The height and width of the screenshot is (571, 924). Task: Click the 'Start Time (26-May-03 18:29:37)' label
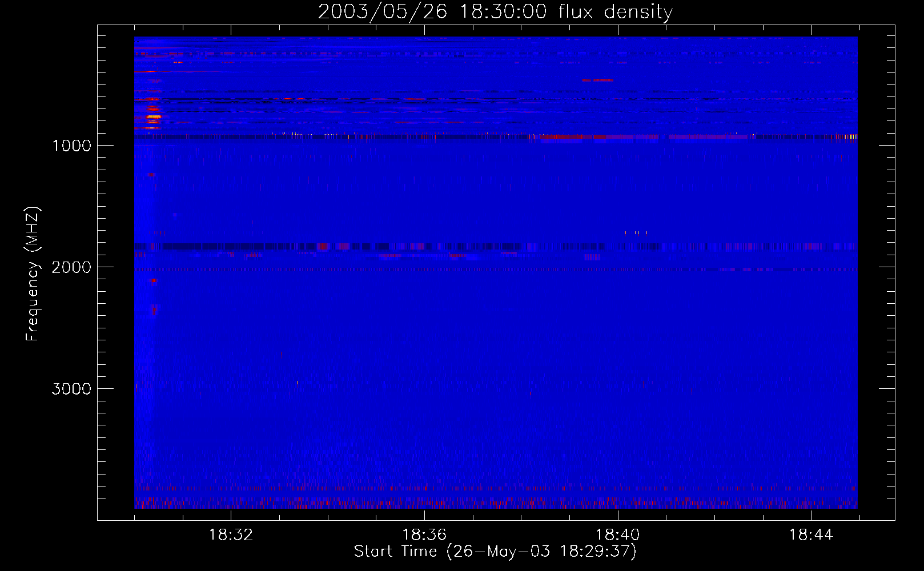click(495, 552)
